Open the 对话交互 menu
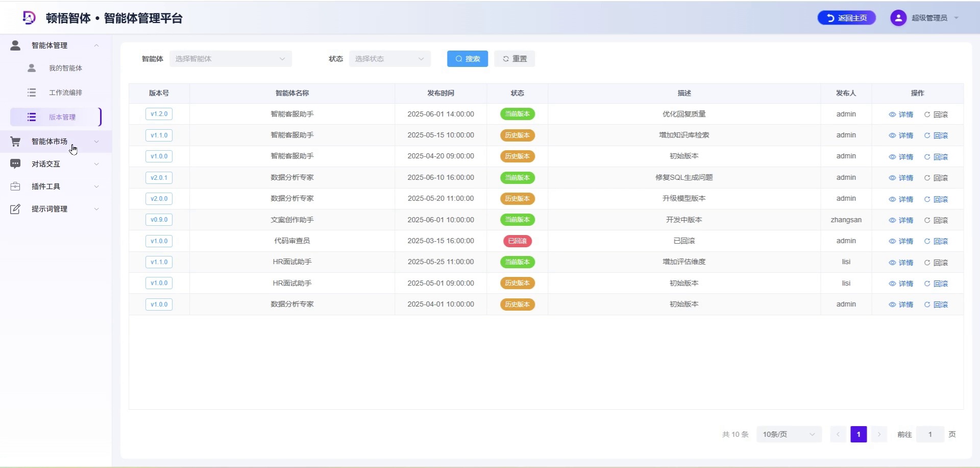The width and height of the screenshot is (980, 468). 56,164
